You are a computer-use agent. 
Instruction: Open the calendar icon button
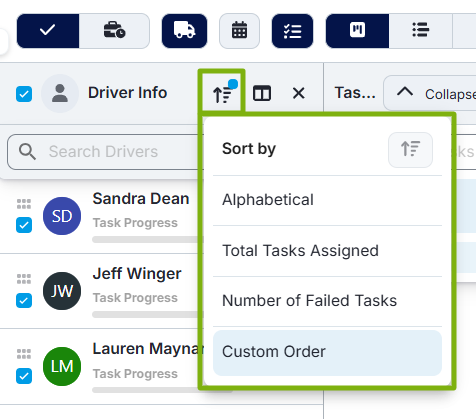pyautogui.click(x=239, y=31)
